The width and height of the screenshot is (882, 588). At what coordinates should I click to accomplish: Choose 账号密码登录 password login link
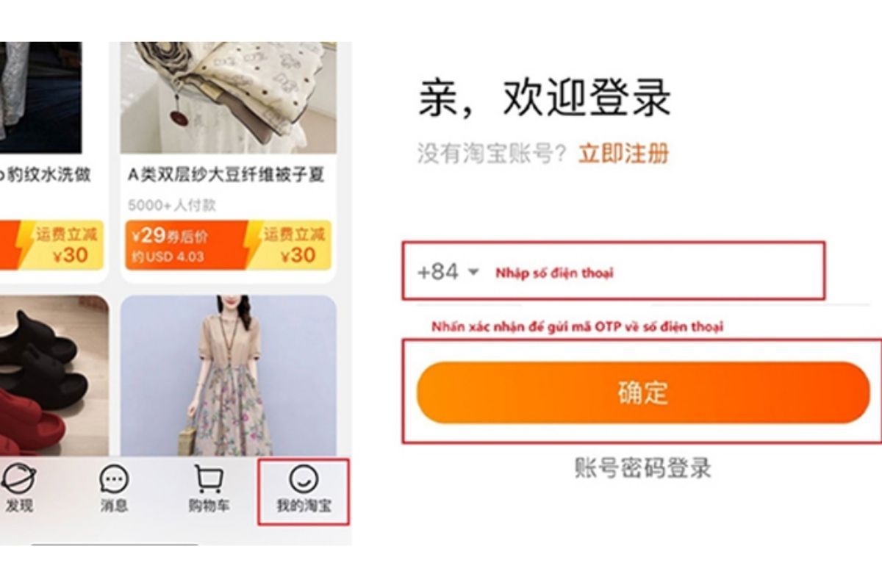[x=643, y=467]
